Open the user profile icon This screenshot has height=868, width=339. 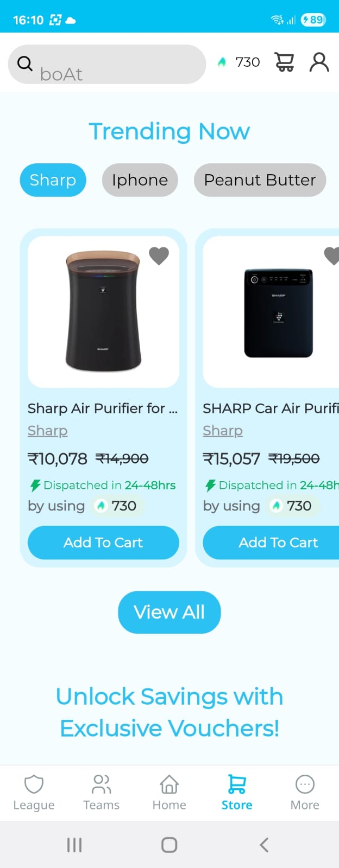(x=319, y=62)
